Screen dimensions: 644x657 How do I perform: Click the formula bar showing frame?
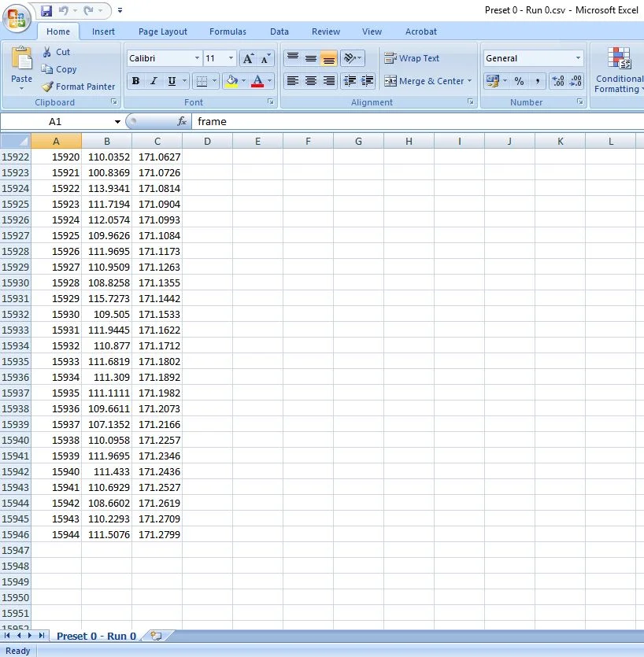[x=417, y=121]
